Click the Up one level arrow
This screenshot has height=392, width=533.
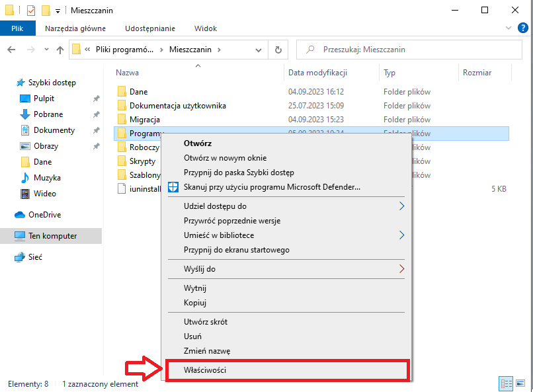click(x=60, y=50)
